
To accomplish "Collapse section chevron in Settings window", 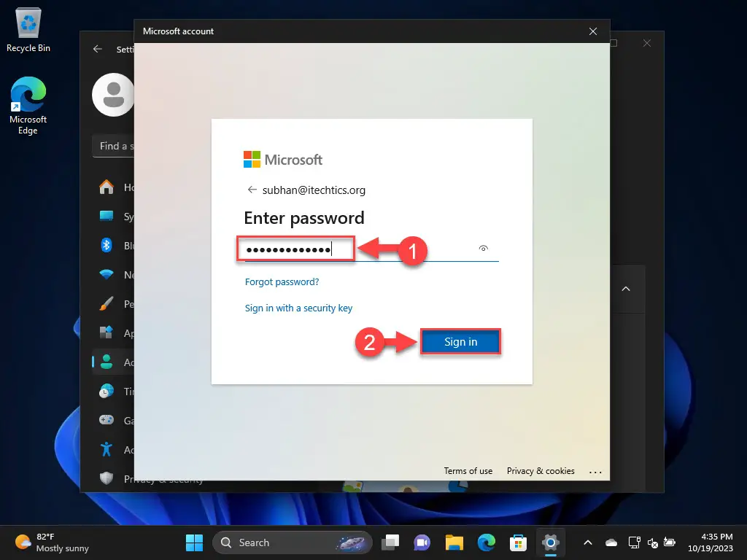I will (x=626, y=289).
